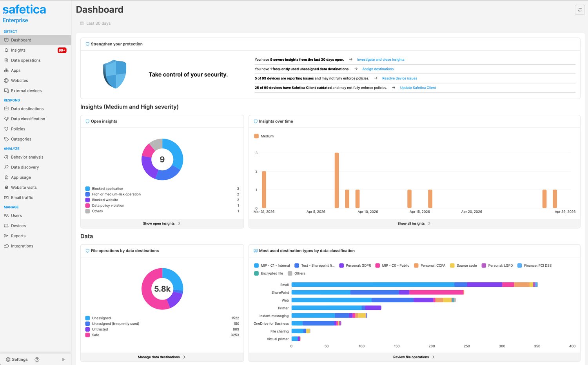Click the Data destinations icon
Screen dimensions: 588x365
[x=6, y=108]
